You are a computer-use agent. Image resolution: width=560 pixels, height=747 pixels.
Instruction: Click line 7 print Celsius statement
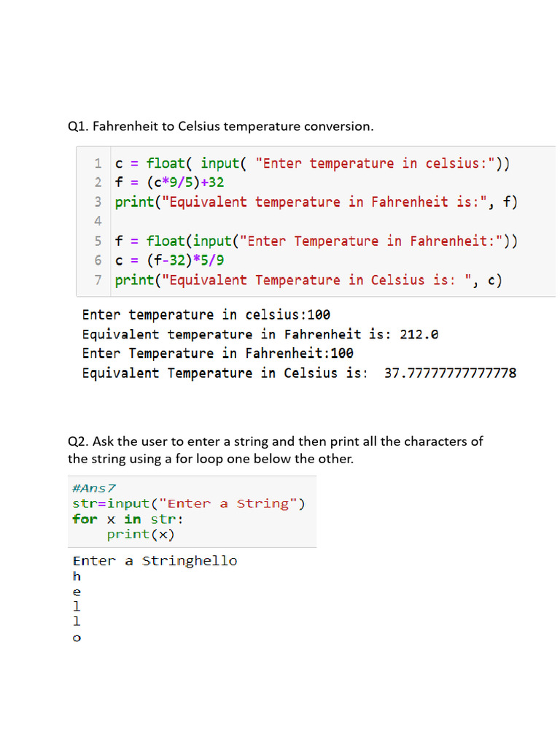308,280
